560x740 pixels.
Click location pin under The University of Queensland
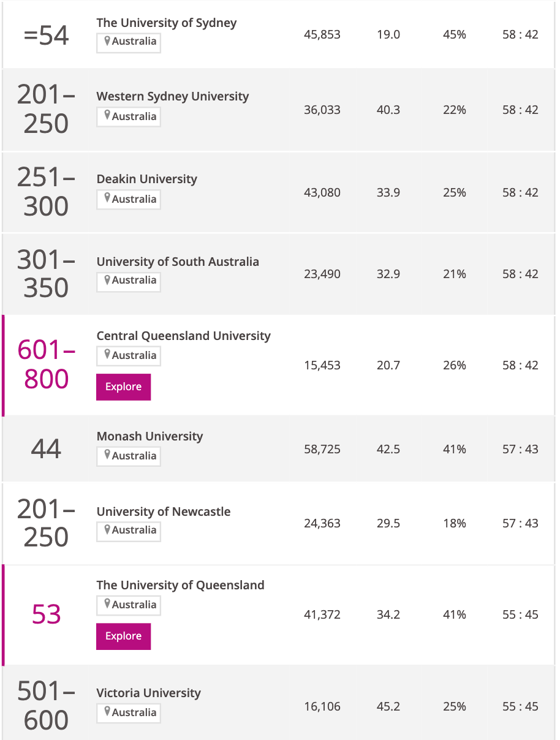point(107,604)
